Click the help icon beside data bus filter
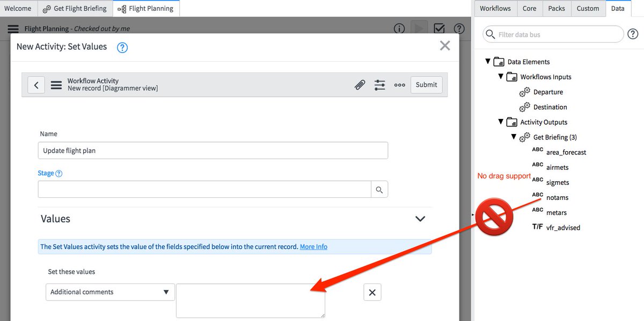The width and height of the screenshot is (644, 321). pyautogui.click(x=633, y=34)
